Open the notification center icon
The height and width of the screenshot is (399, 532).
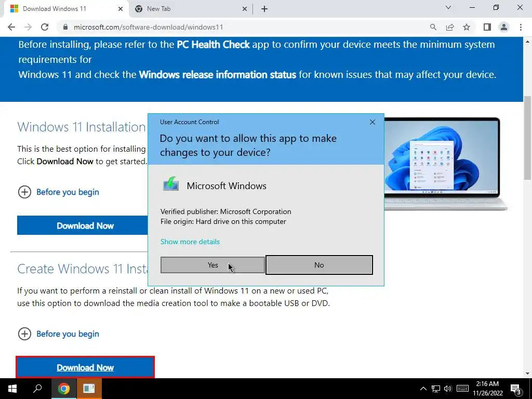pos(516,389)
